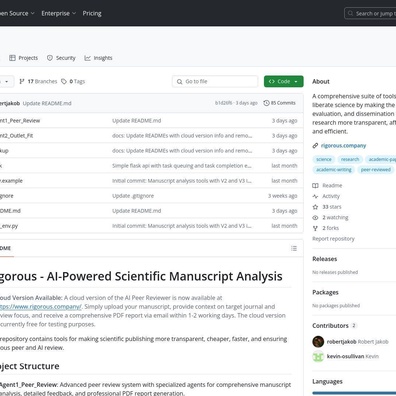Open the 'Update .gitignore' commit message
Image resolution: width=396 pixels, height=396 pixels.
pos(133,196)
